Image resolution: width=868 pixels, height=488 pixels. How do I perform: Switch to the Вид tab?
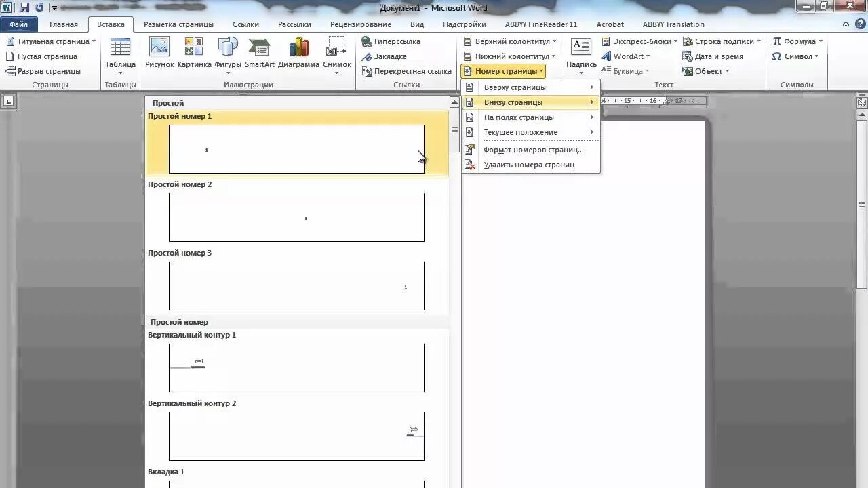tap(417, 24)
